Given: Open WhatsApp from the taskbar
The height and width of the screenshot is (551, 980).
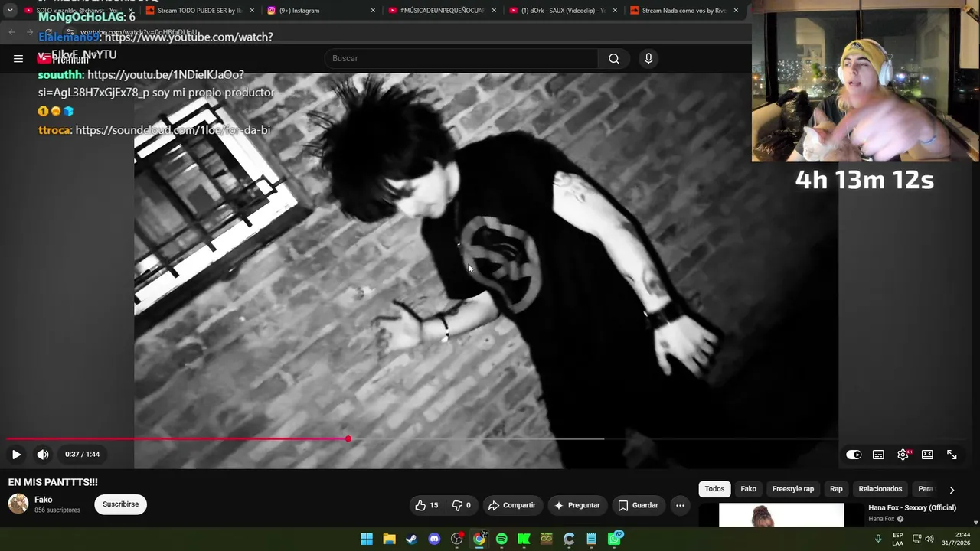Looking at the screenshot, I should (614, 539).
